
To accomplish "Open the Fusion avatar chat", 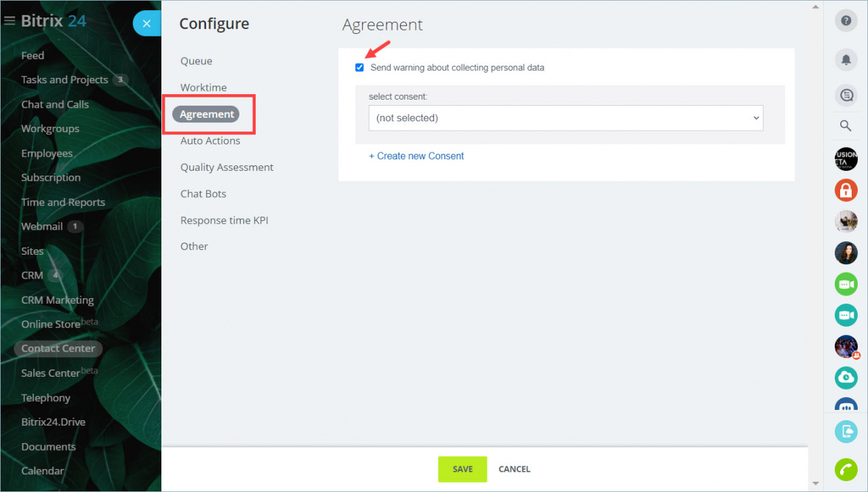I will tap(846, 159).
